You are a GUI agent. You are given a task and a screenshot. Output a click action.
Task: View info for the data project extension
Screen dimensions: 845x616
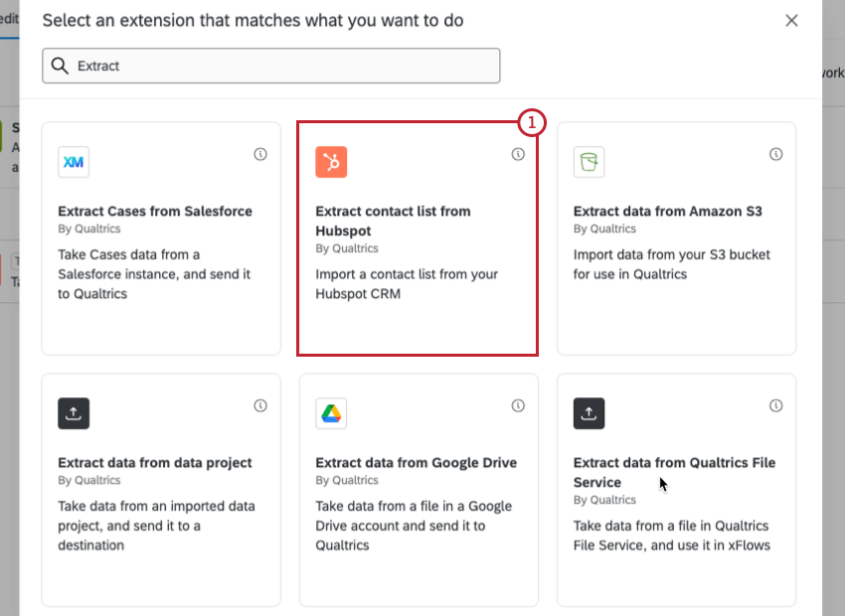259,405
